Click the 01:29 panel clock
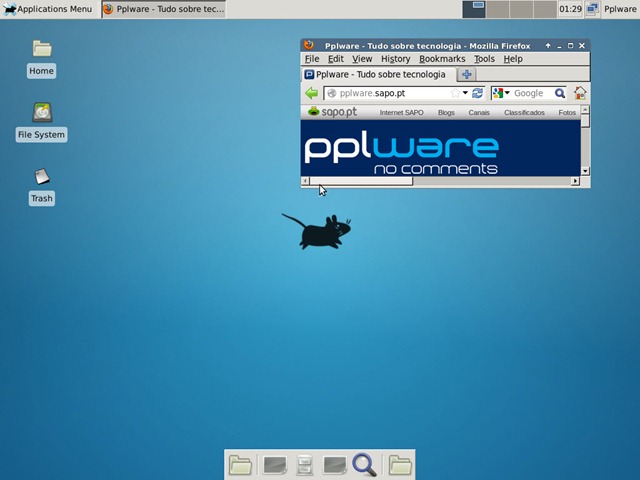Image resolution: width=640 pixels, height=480 pixels. pos(570,9)
